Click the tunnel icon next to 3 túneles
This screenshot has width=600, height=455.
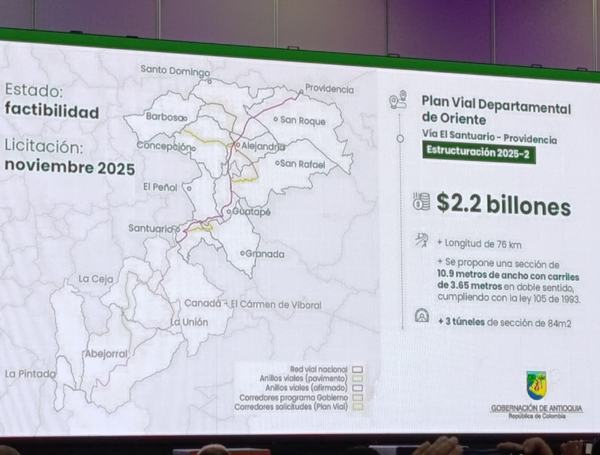[422, 316]
